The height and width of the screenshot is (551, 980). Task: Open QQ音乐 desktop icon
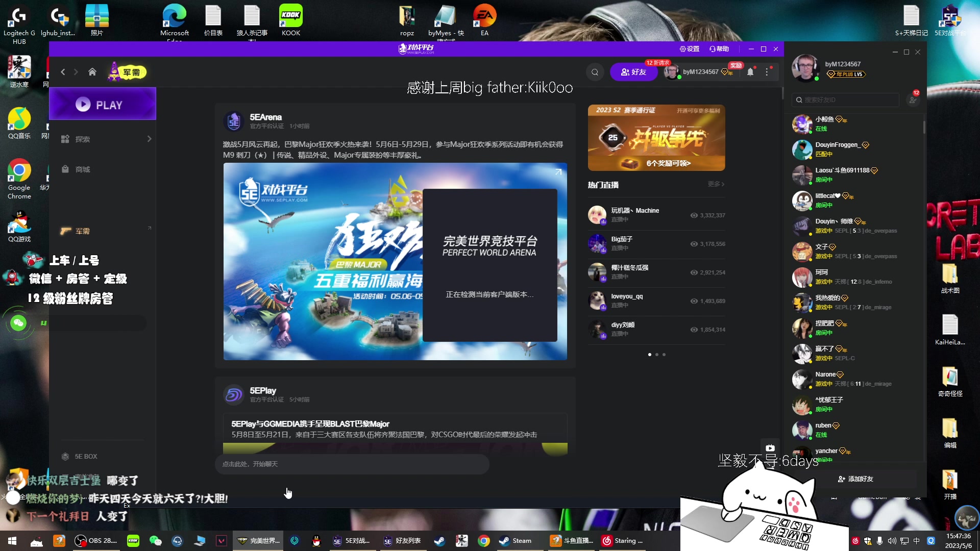(19, 123)
